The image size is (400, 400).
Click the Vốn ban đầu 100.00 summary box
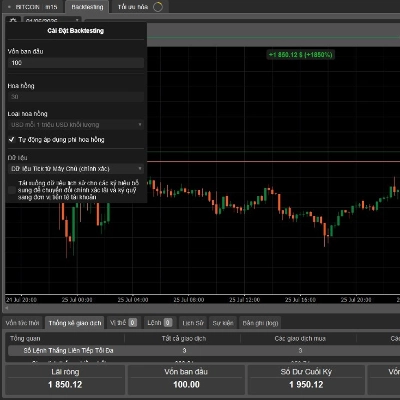pyautogui.click(x=186, y=380)
